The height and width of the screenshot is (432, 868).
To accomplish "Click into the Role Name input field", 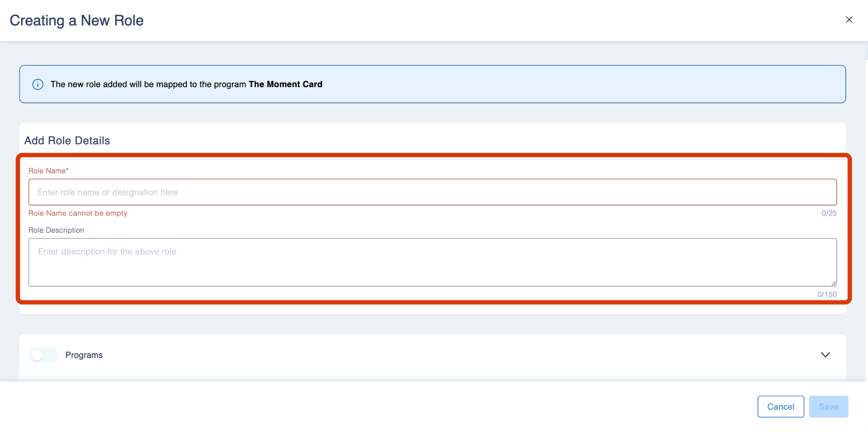I will 432,192.
